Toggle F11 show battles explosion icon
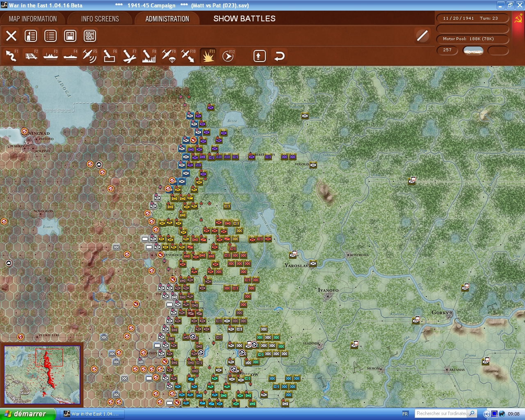Viewport: 525px width, 420px height. click(208, 56)
